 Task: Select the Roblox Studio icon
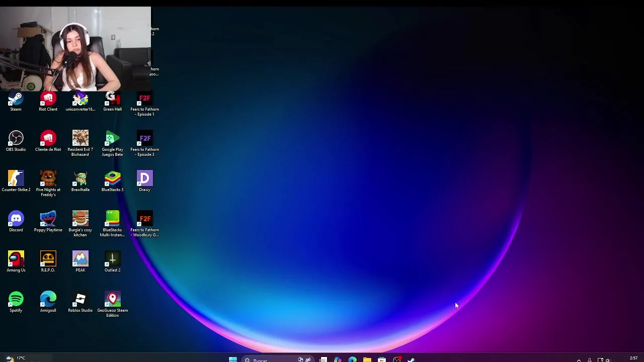click(x=80, y=302)
